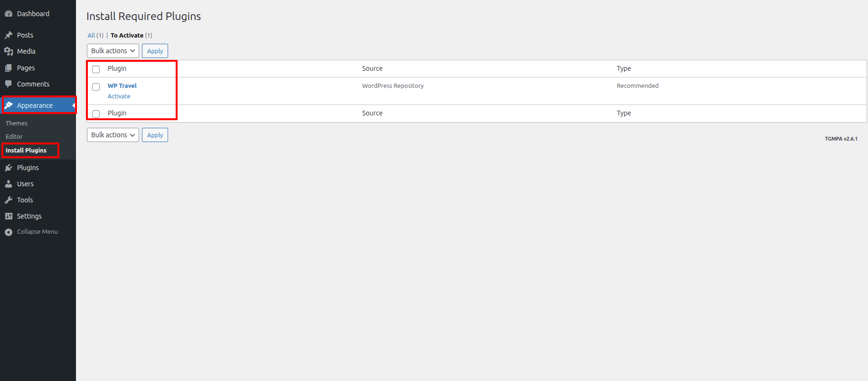Open the Editor submenu item
The height and width of the screenshot is (381, 868).
pos(14,136)
